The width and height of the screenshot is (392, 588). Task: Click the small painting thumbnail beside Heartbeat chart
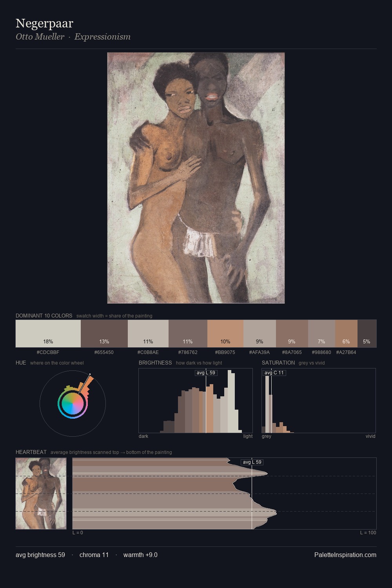click(x=41, y=494)
